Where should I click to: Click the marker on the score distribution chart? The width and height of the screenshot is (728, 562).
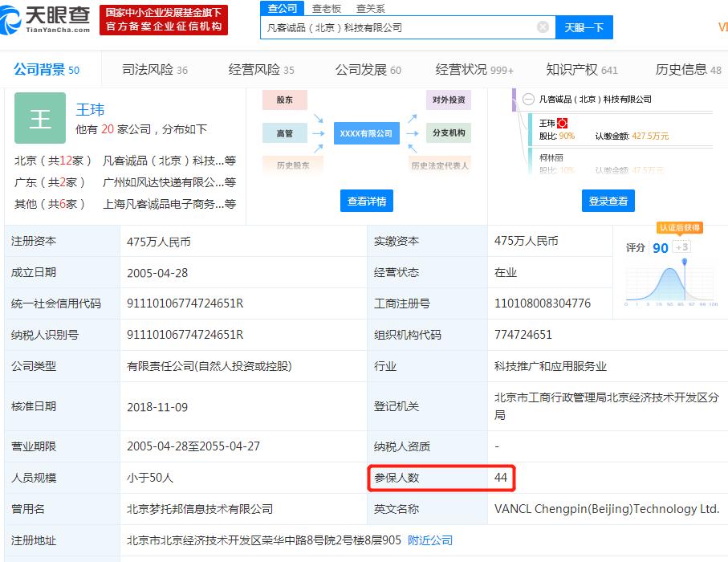coord(685,262)
